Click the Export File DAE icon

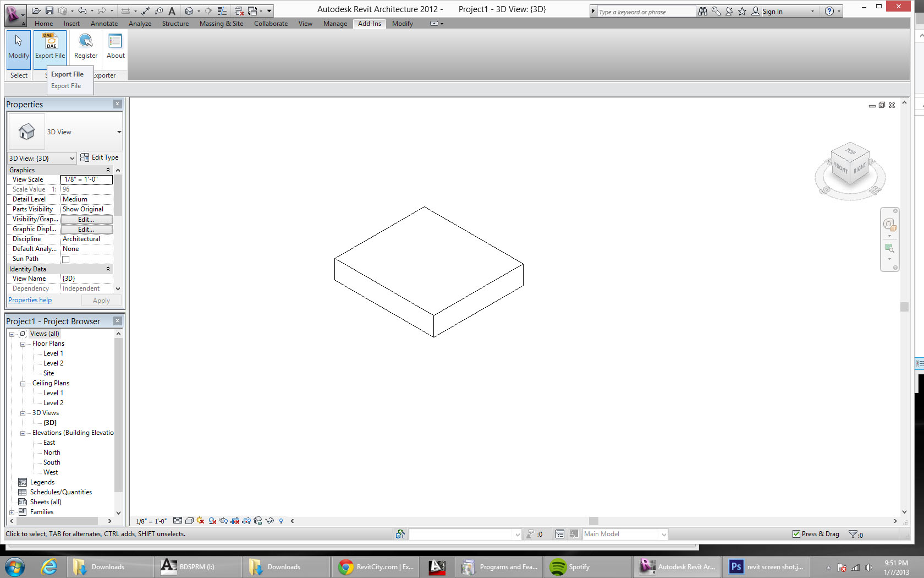(50, 42)
